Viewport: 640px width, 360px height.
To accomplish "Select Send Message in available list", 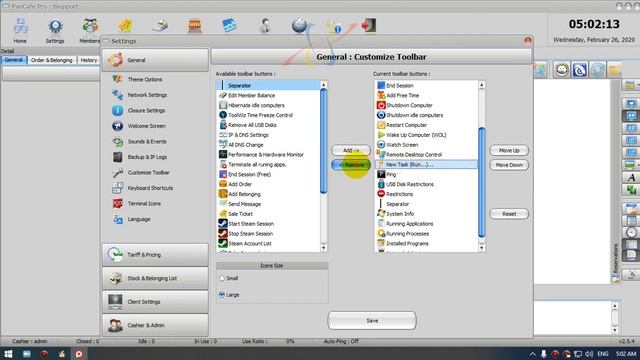I will click(x=269, y=204).
